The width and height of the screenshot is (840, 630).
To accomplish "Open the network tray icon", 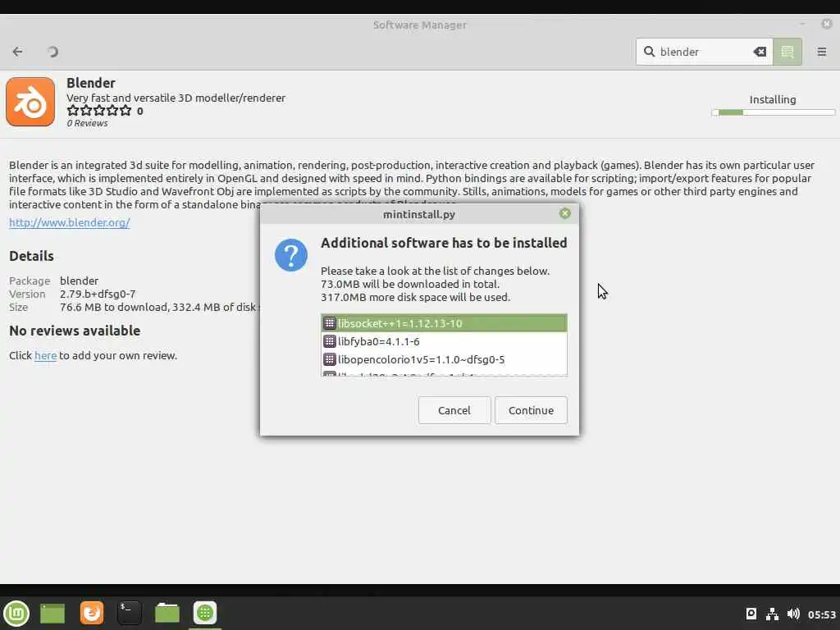I will 772,614.
